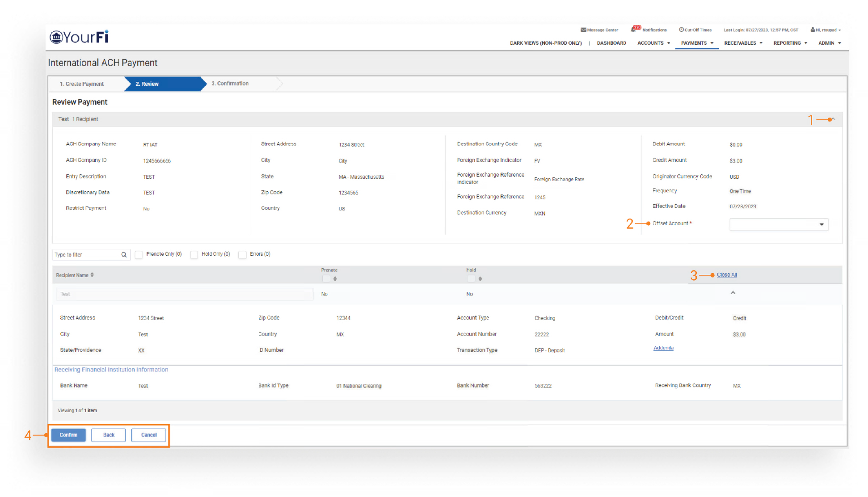Click the Confirm button
Image resolution: width=868 pixels, height=497 pixels.
68,435
